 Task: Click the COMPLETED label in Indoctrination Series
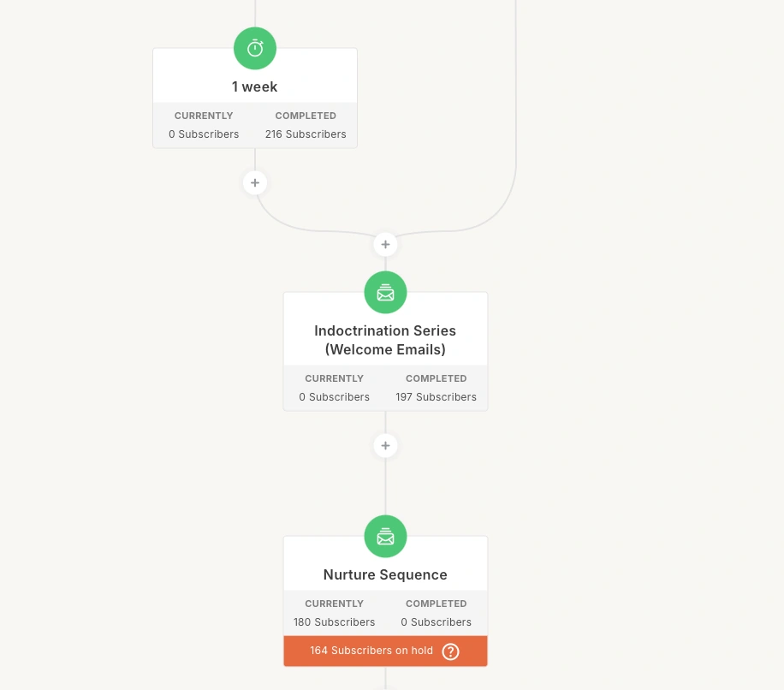point(436,378)
